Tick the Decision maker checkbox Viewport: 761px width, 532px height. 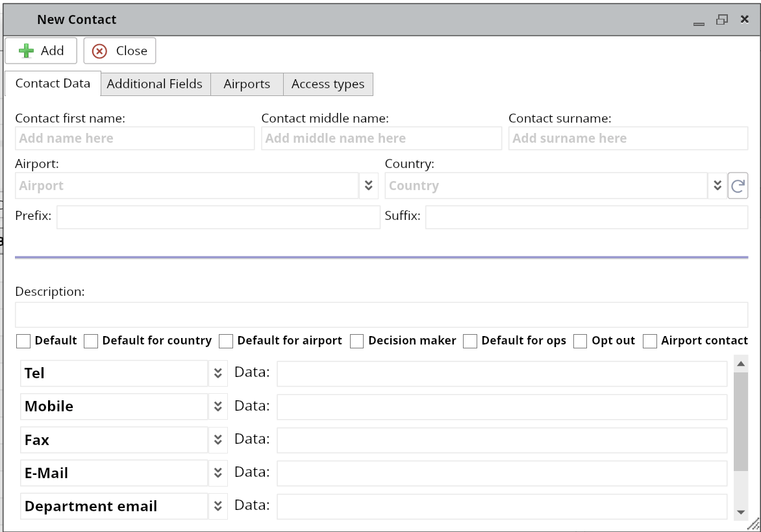[x=356, y=341]
